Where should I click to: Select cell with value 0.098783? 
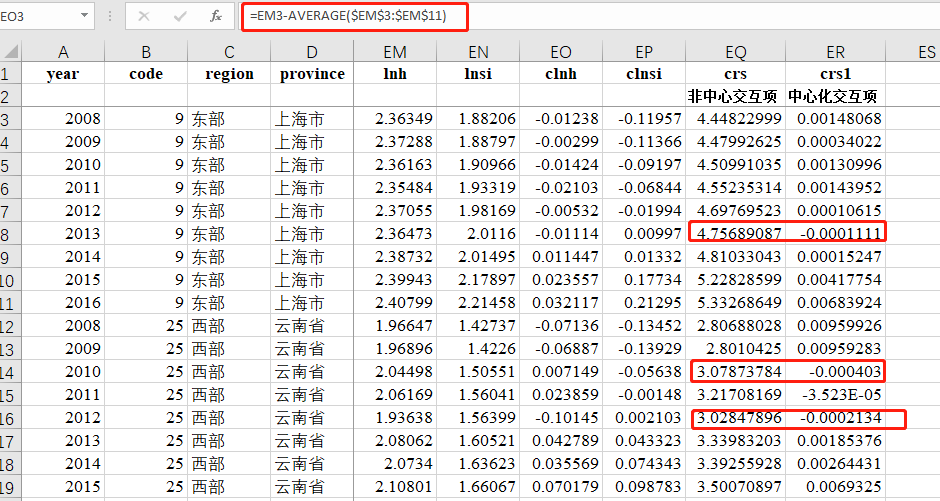(x=644, y=487)
